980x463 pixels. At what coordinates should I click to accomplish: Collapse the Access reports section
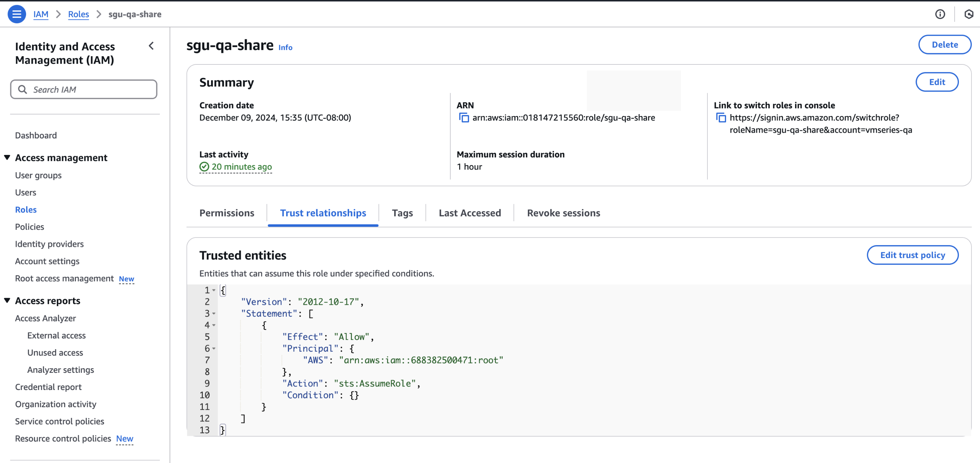[7, 300]
